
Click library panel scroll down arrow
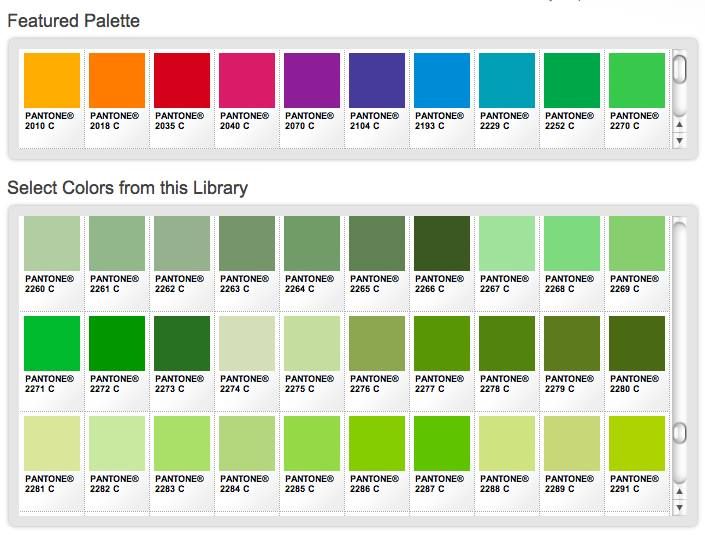point(679,508)
